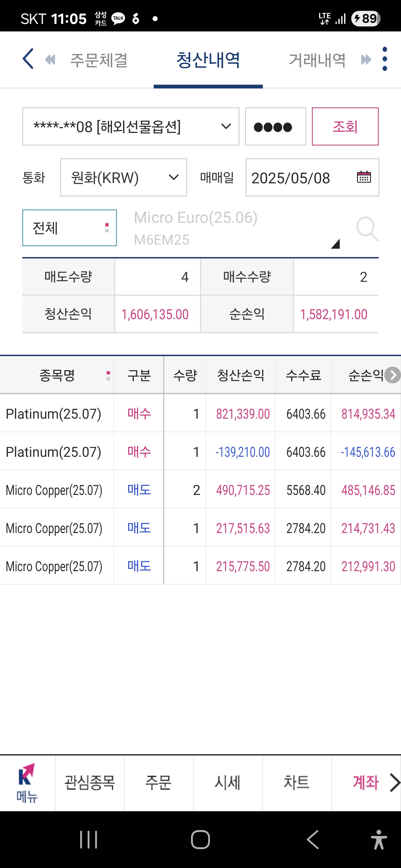Expand the 원화(KRW) currency dropdown
This screenshot has width=401, height=868.
(123, 177)
